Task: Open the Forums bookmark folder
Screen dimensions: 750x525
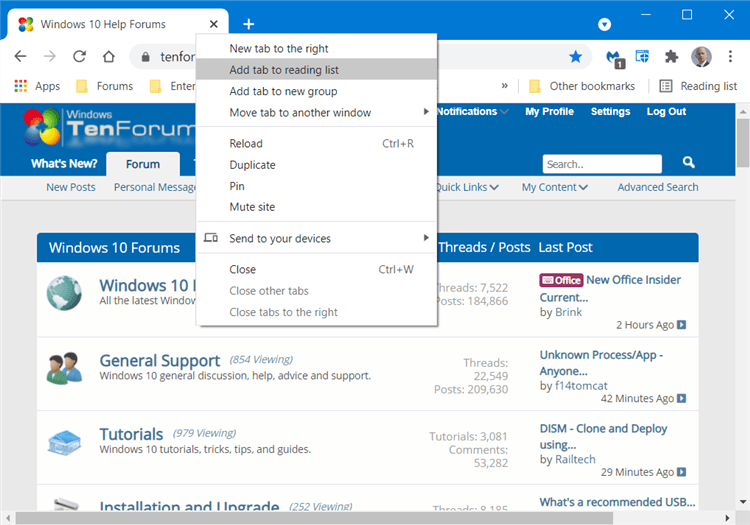Action: pos(105,86)
